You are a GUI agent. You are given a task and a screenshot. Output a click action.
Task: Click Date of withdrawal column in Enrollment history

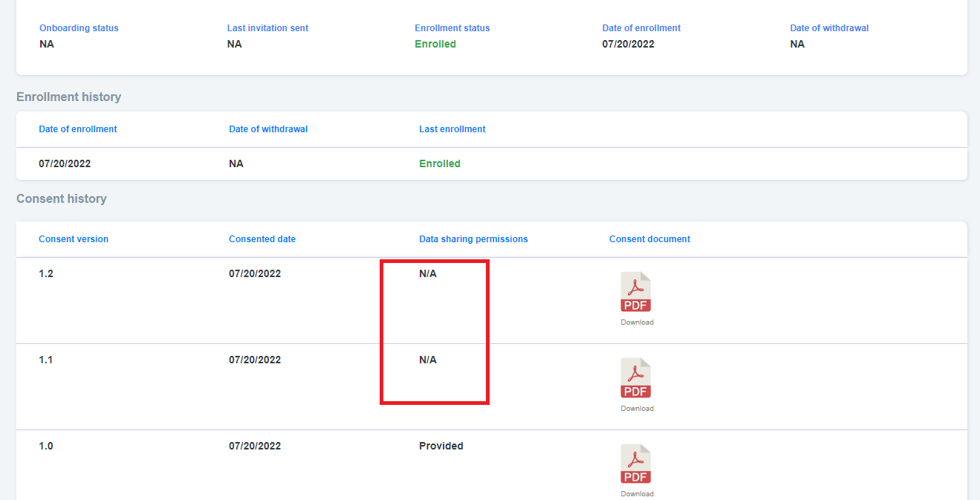point(268,129)
